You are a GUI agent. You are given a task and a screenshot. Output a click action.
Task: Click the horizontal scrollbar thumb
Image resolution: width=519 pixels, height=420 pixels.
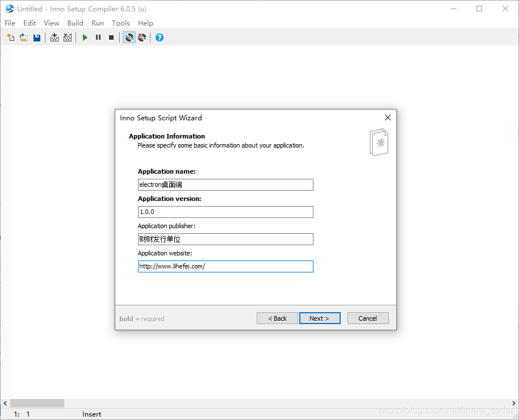pyautogui.click(x=37, y=403)
